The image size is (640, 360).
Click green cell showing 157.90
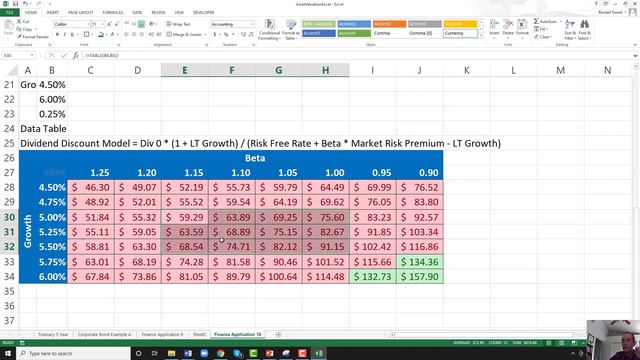420,277
